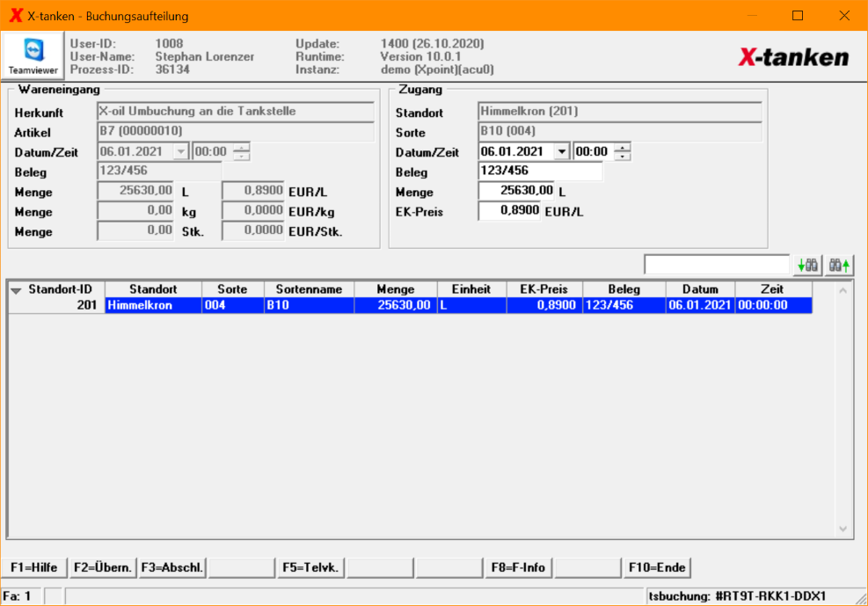Image resolution: width=868 pixels, height=606 pixels.
Task: Open the Zugang date dropdown calendar
Action: 561,151
